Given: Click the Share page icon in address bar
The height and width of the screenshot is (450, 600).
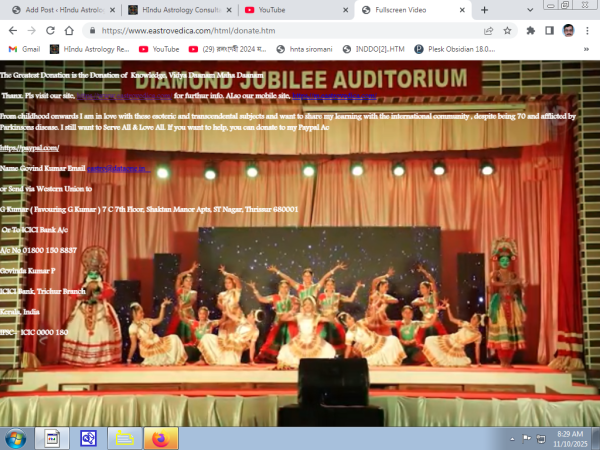Looking at the screenshot, I should (486, 30).
